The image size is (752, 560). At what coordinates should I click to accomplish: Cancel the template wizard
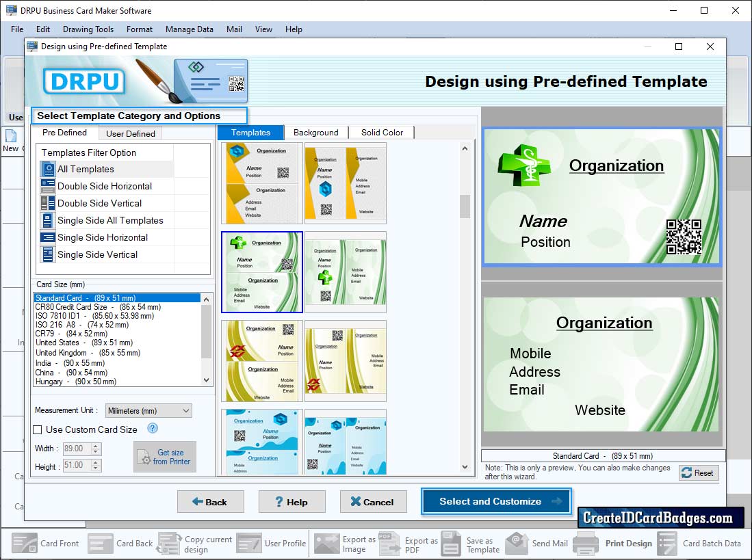(374, 502)
